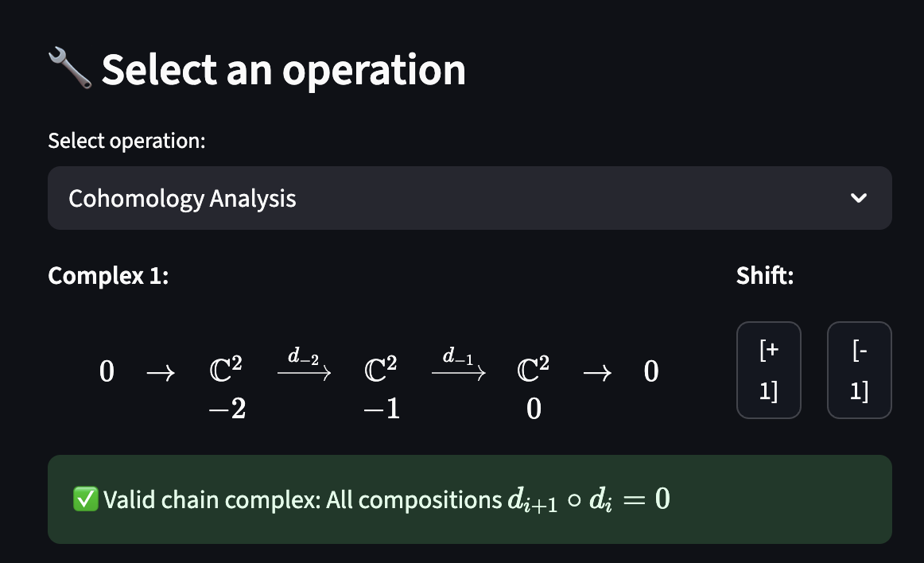Image resolution: width=924 pixels, height=563 pixels.
Task: Click the dropdown chevron arrow
Action: tap(859, 198)
